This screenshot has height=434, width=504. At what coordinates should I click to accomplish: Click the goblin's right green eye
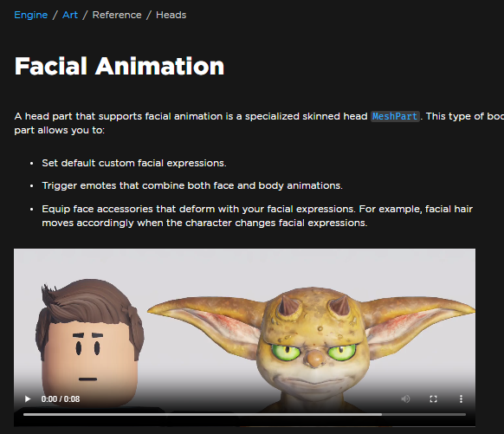click(x=341, y=352)
